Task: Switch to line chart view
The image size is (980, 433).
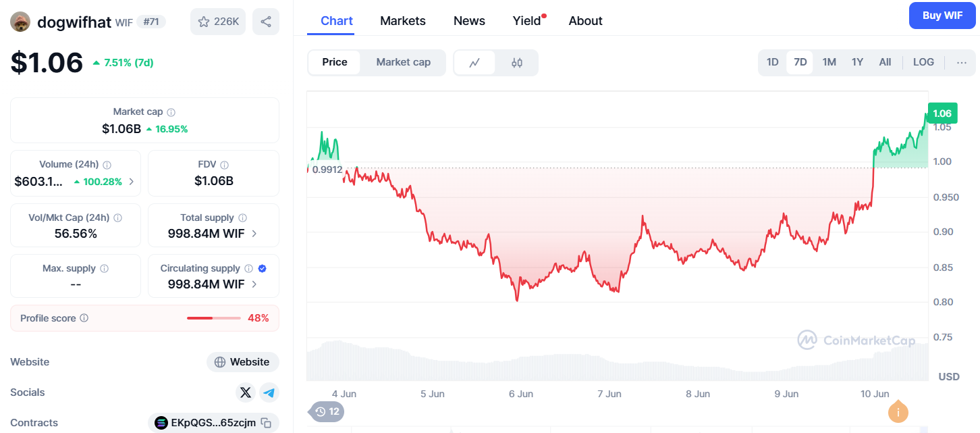Action: pyautogui.click(x=475, y=63)
